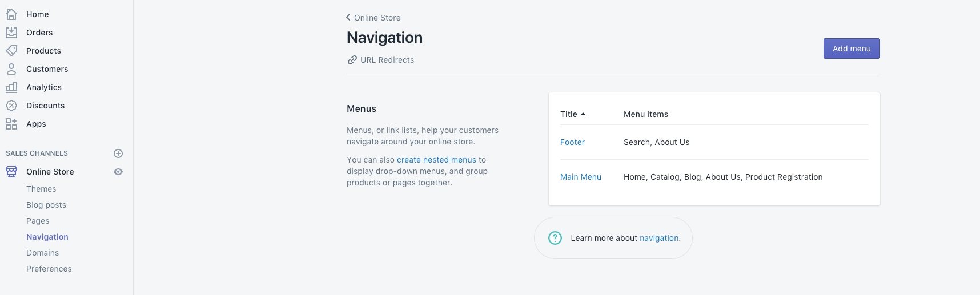Viewport: 980px width, 295px height.
Task: Open URL Redirects link
Action: click(387, 60)
